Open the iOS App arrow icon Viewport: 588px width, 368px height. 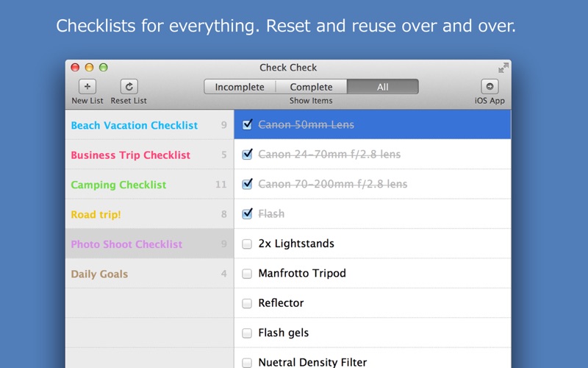(x=490, y=87)
